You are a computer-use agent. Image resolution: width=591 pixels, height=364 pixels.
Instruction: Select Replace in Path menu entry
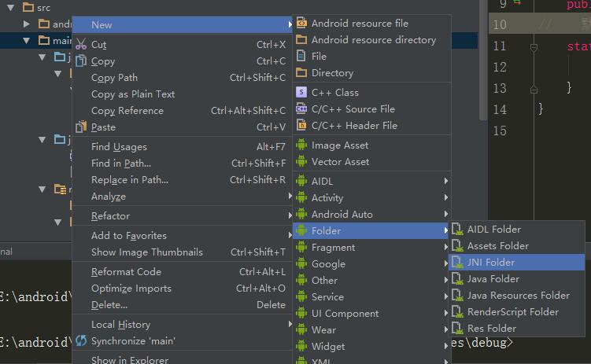point(182,180)
